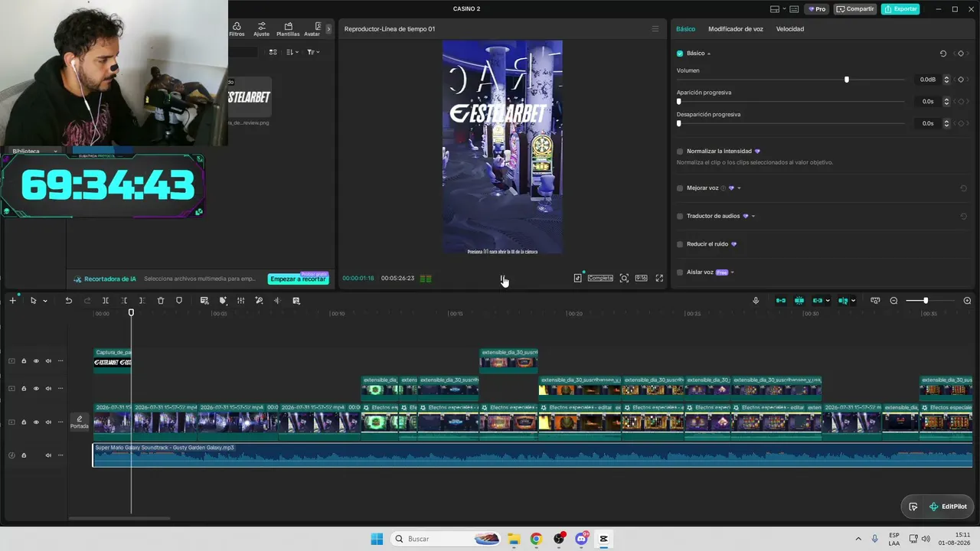Enable the Aislar voz checkbox
The width and height of the screenshot is (980, 551).
coord(680,272)
